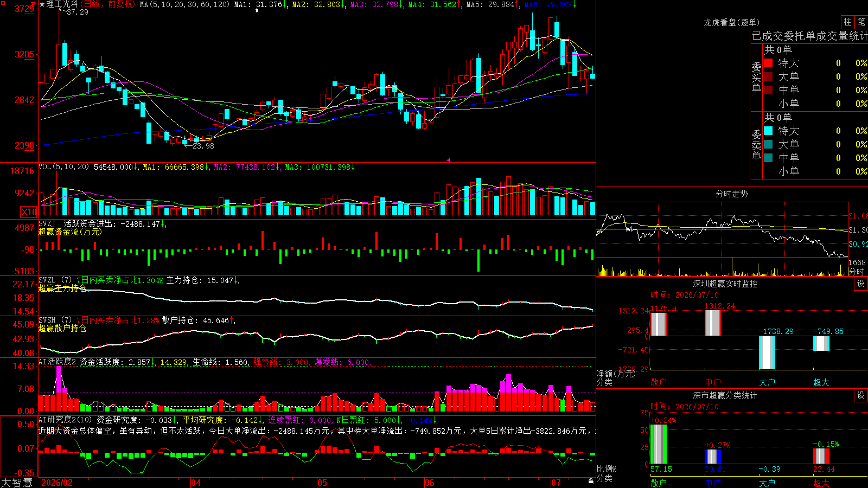Image resolution: width=868 pixels, height=488 pixels.
Task: Select the 2026/02 date marker on timeline
Action: click(57, 483)
